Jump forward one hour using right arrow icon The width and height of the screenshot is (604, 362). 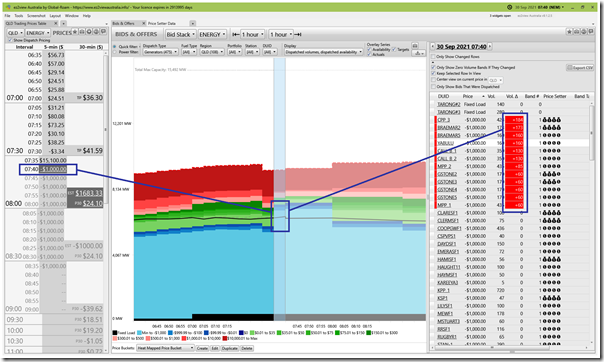pyautogui.click(x=298, y=34)
